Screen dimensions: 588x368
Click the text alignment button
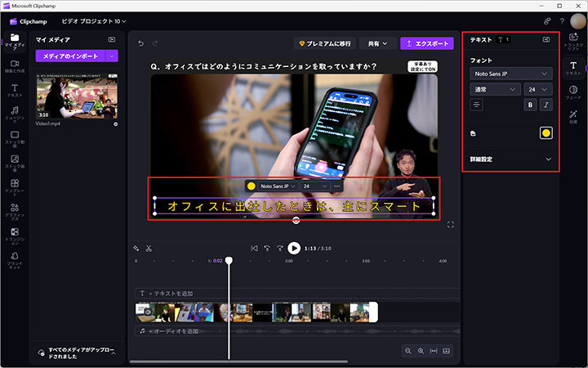tap(477, 105)
